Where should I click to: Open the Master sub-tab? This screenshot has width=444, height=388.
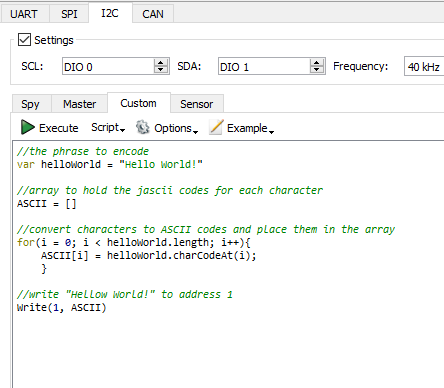80,104
